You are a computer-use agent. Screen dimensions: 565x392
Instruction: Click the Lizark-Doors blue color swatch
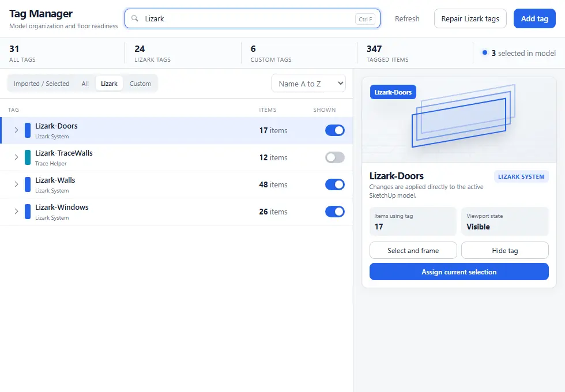(x=28, y=130)
